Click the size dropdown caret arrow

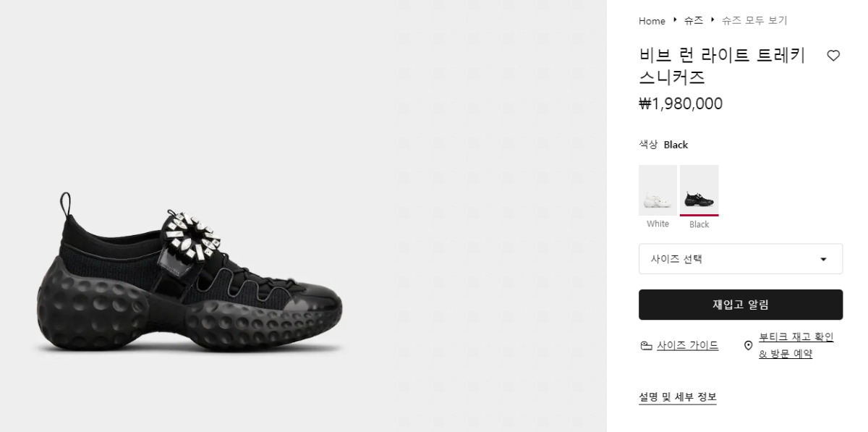pos(823,260)
